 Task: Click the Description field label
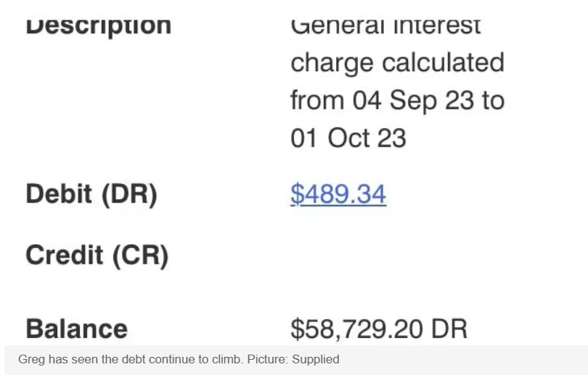coord(98,25)
